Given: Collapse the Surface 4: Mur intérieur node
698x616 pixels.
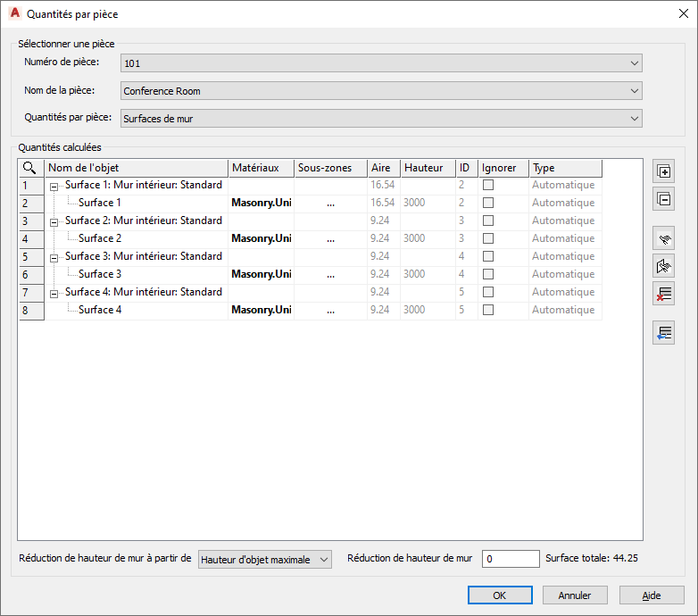Looking at the screenshot, I should click(54, 294).
